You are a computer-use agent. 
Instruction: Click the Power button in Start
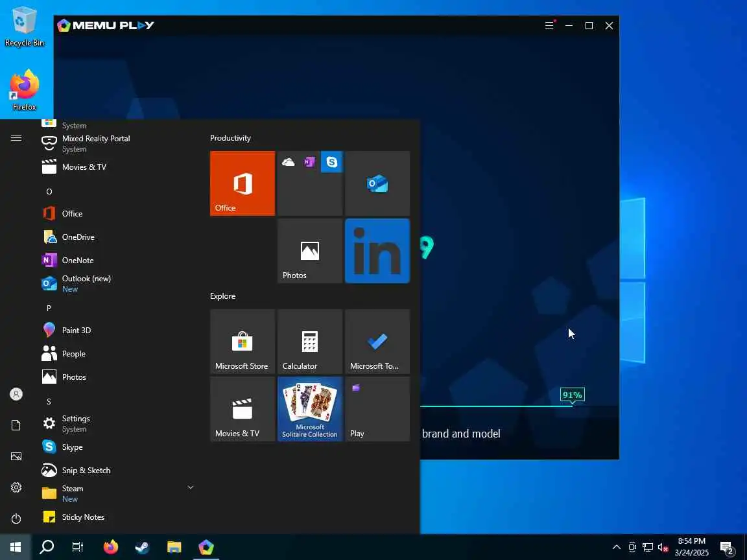16,519
